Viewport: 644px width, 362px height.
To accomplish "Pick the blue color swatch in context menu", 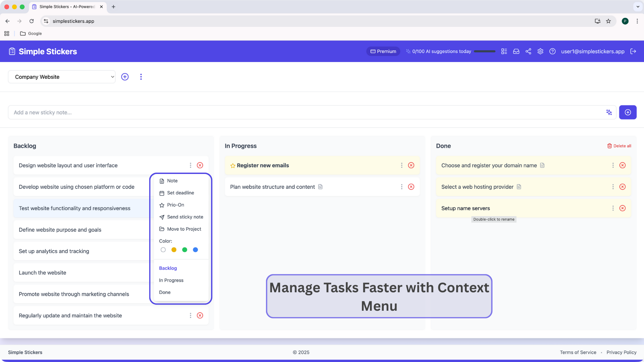I will tap(195, 250).
